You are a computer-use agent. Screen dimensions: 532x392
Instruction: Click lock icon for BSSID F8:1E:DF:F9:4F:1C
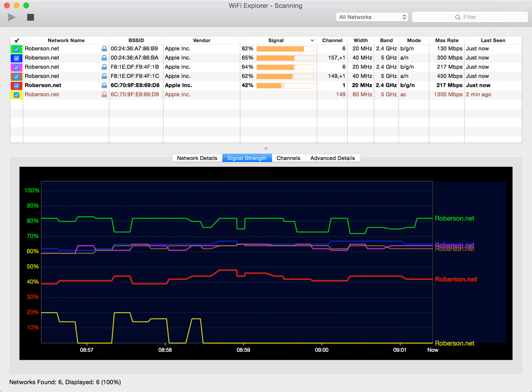[104, 76]
